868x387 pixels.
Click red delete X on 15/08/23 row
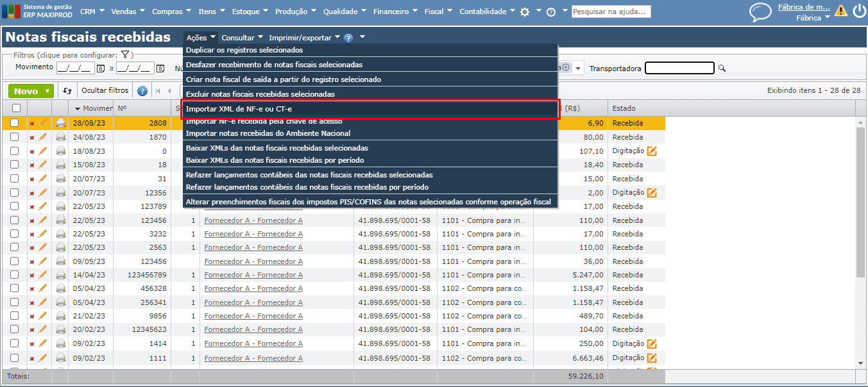pos(32,165)
